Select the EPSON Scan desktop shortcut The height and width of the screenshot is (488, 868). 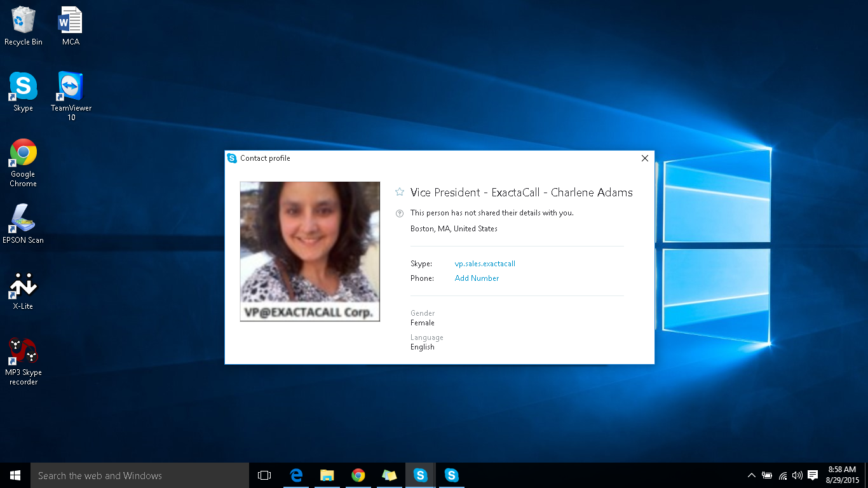click(x=24, y=224)
